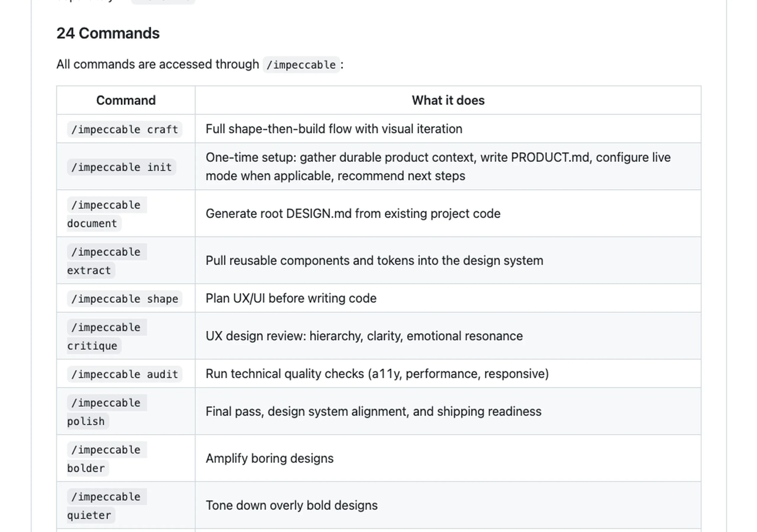Click the "Command" column header
Image resolution: width=757 pixels, height=532 pixels.
[x=126, y=100]
